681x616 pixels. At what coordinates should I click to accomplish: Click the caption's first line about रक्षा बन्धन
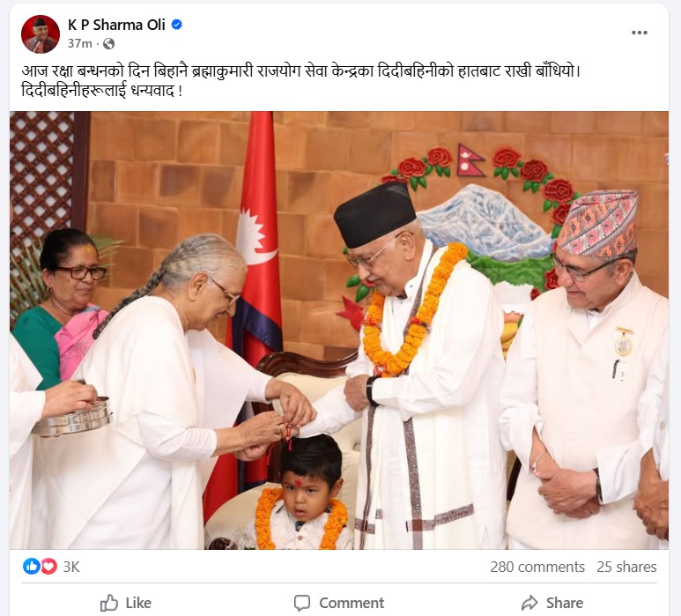301,71
